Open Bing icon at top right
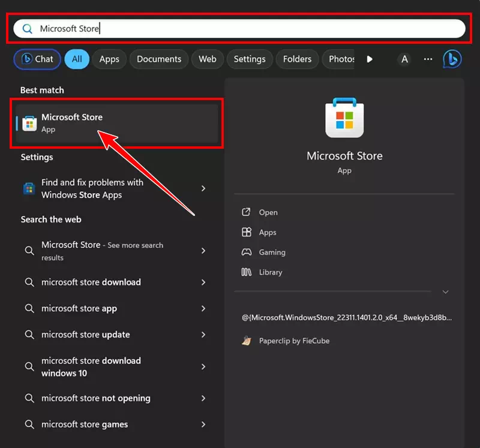 (452, 59)
